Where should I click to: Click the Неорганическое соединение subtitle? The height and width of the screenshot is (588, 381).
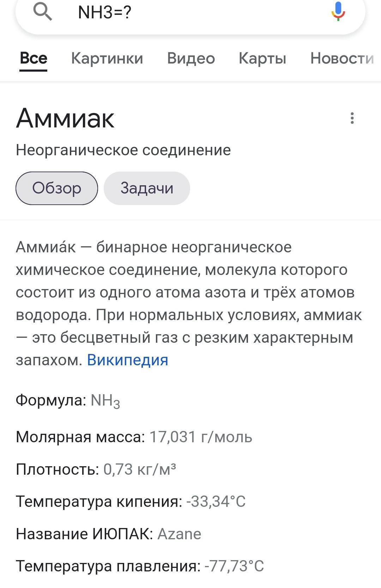click(123, 150)
